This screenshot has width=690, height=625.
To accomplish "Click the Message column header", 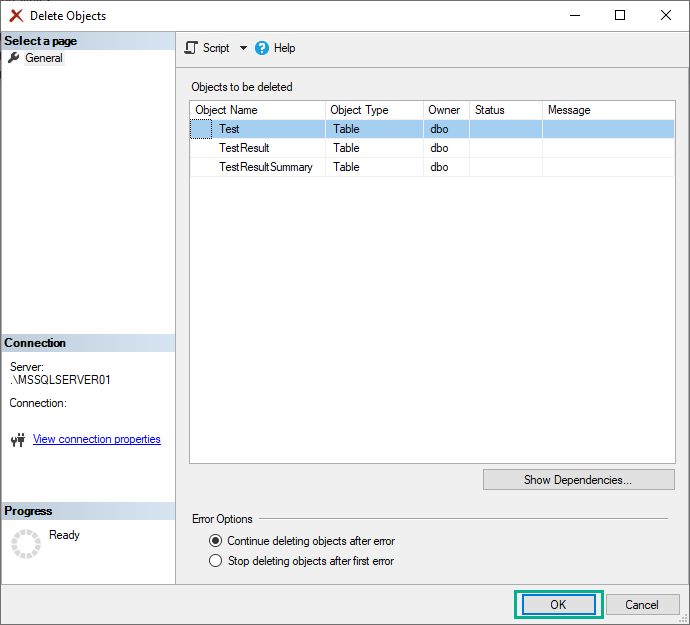I will [609, 110].
